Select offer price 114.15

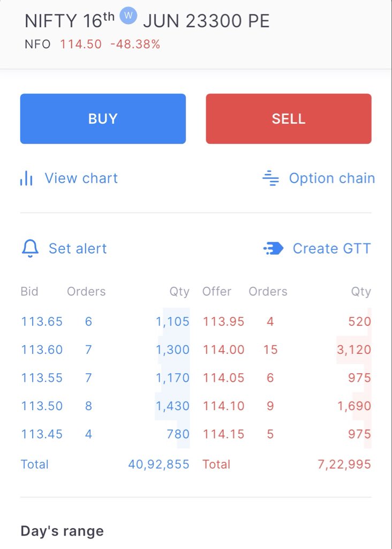[223, 434]
